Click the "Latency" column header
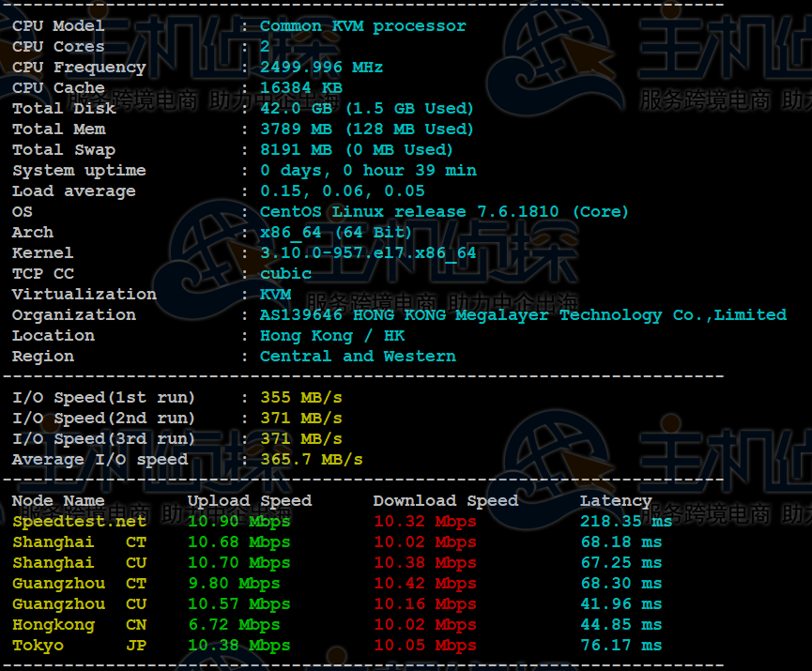Image resolution: width=812 pixels, height=671 pixels. pos(615,501)
